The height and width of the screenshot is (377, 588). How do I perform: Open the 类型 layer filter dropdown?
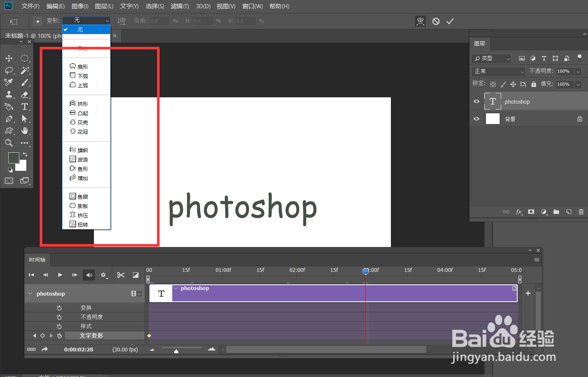click(491, 58)
